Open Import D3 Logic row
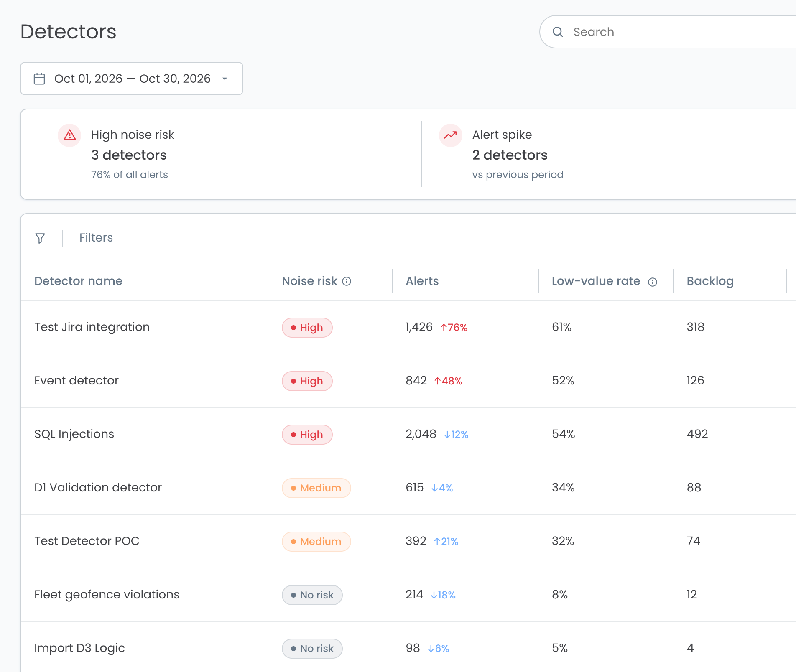This screenshot has width=796, height=672. coord(408,648)
